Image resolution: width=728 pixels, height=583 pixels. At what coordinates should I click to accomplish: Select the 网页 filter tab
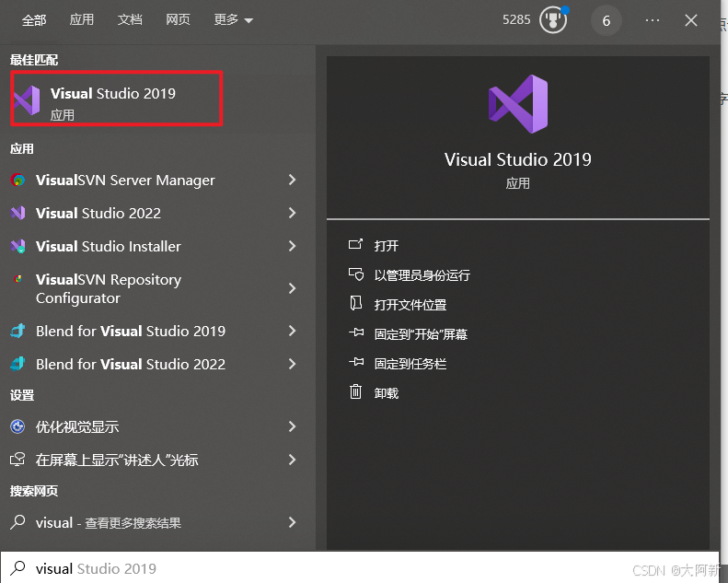click(x=178, y=19)
